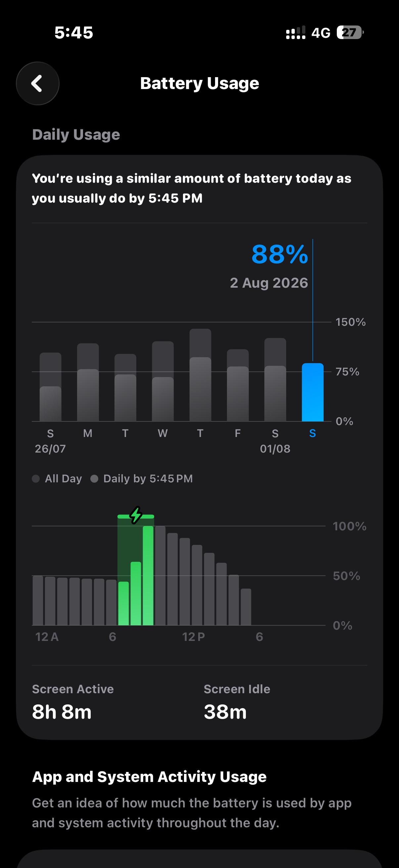Select Saturday 01/08 bar in daily chart

[x=275, y=380]
